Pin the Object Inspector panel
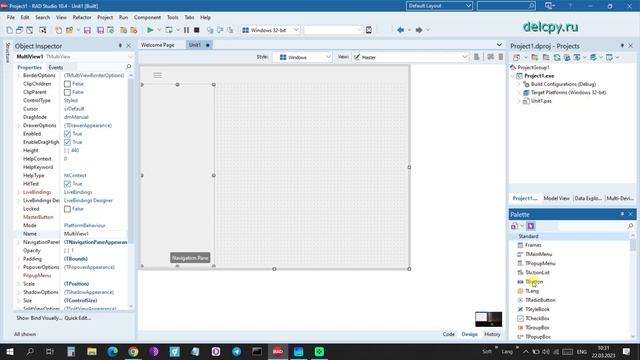Image resolution: width=640 pixels, height=360 pixels. pos(120,46)
